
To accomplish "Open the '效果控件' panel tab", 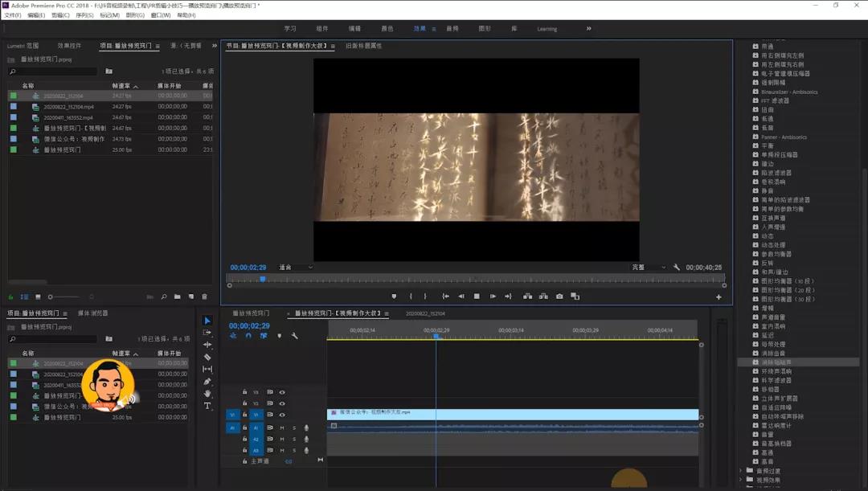I will (x=69, y=46).
